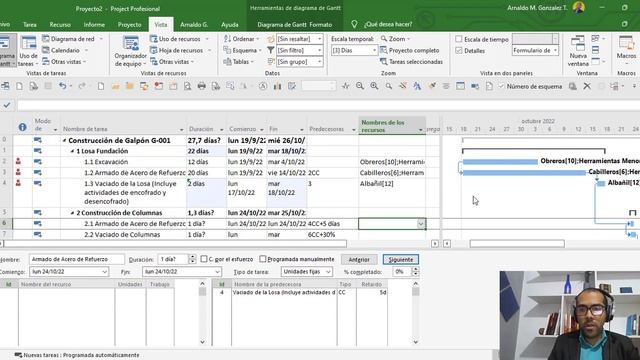
Task: Click Proyecto completo zoom button
Action: [409, 50]
